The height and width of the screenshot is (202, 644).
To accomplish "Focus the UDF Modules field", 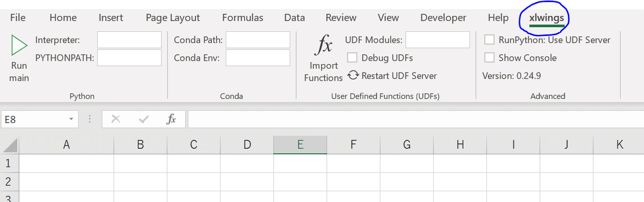I will (x=438, y=40).
